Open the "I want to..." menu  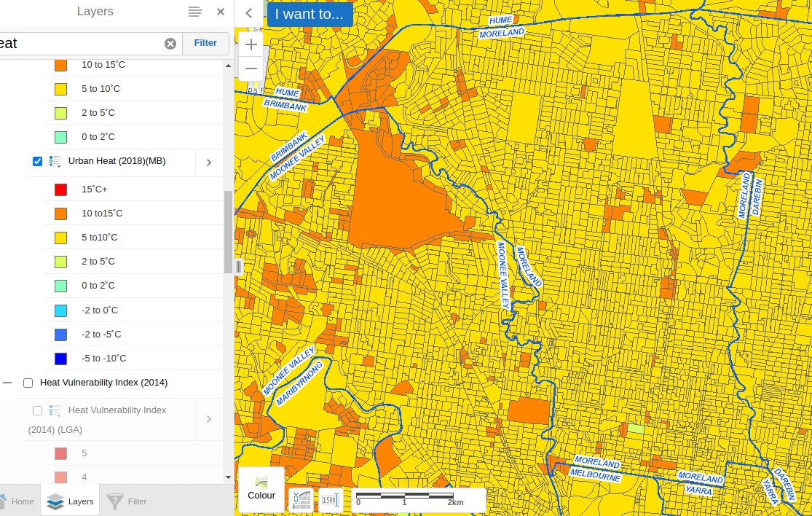310,14
